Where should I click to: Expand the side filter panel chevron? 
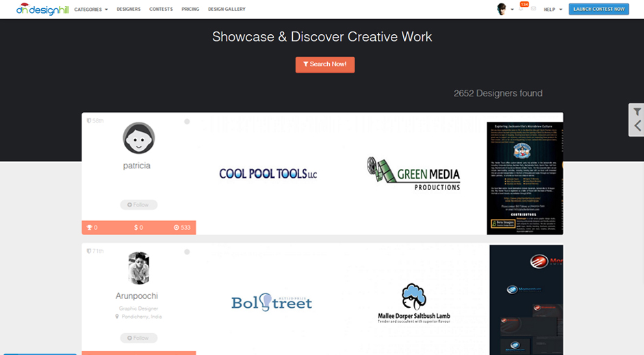coord(637,126)
